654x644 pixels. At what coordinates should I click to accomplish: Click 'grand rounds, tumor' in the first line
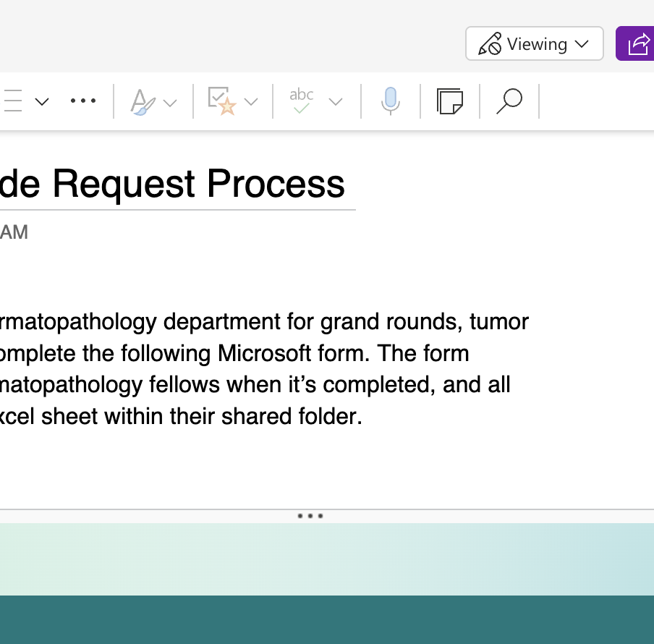click(x=424, y=321)
